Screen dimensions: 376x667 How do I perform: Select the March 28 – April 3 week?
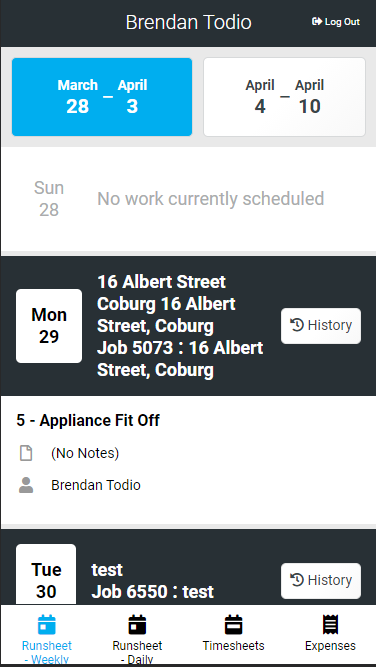102,97
